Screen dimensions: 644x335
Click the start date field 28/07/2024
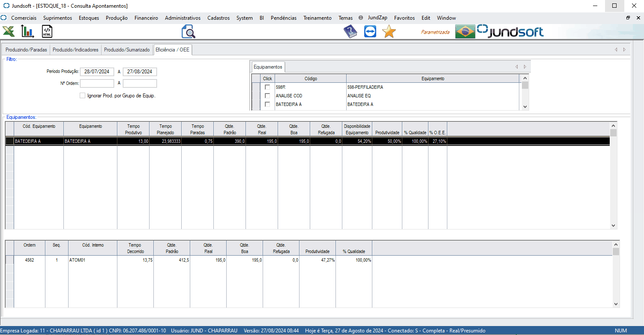click(x=97, y=72)
